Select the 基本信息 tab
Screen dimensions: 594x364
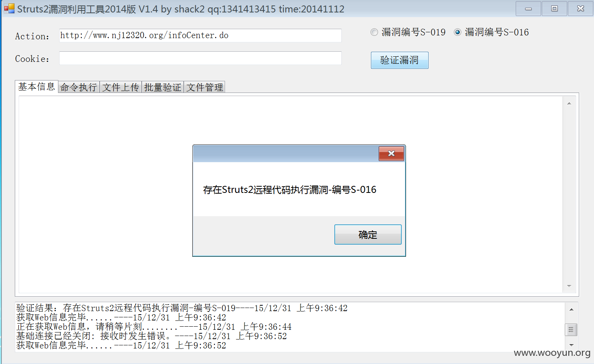point(37,86)
